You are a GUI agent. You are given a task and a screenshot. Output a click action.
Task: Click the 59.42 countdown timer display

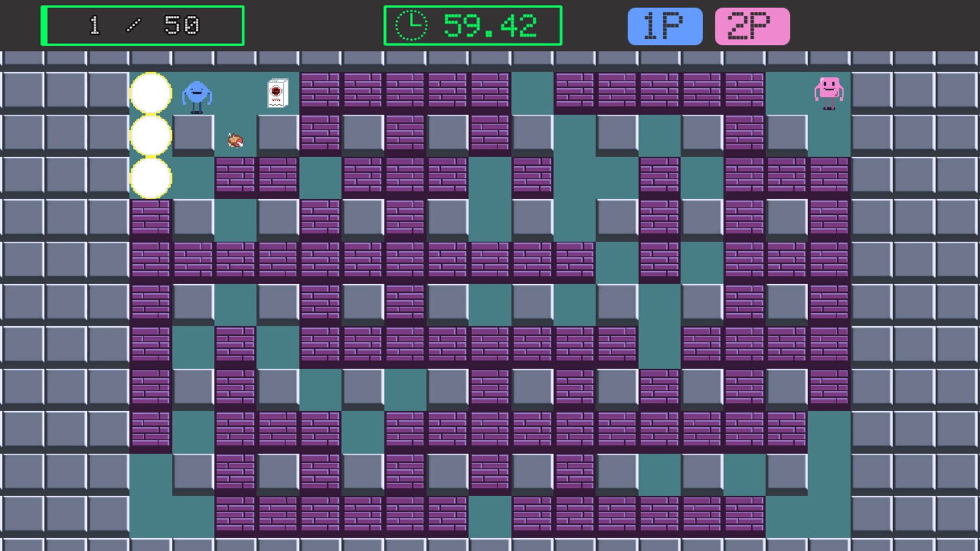[x=489, y=26]
